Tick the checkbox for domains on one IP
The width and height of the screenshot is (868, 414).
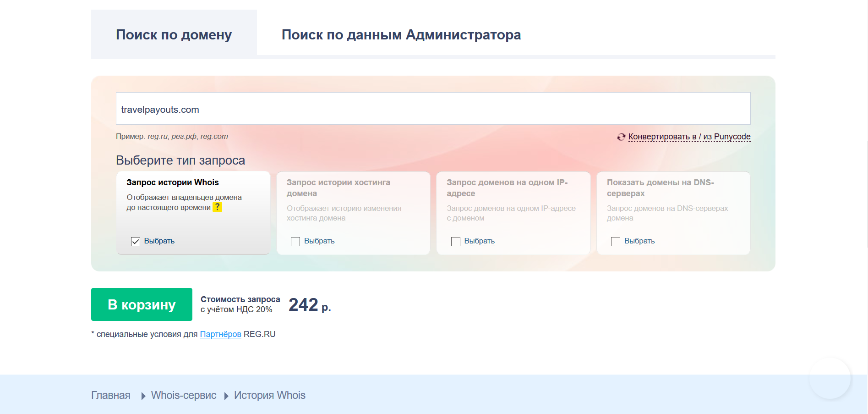456,242
